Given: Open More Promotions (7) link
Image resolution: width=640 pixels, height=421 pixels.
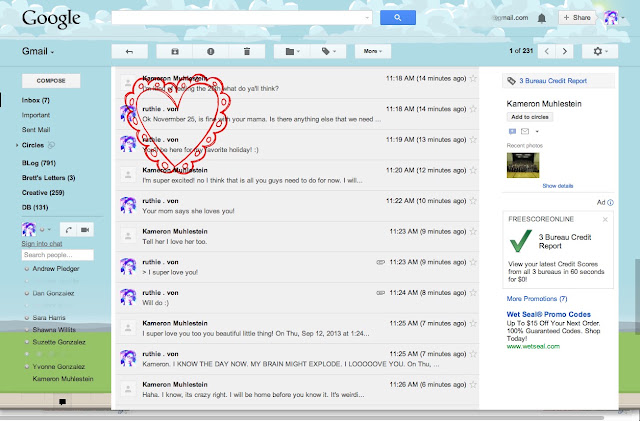Looking at the screenshot, I should click(x=537, y=299).
